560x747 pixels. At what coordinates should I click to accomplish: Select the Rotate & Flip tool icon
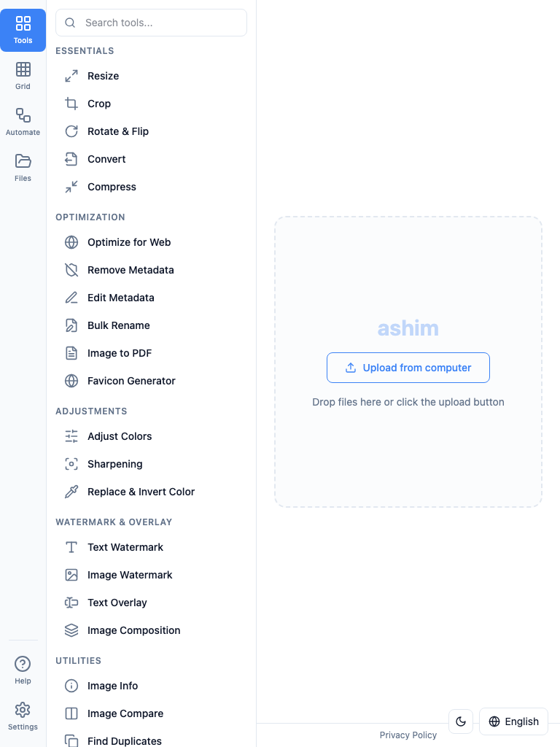(71, 131)
